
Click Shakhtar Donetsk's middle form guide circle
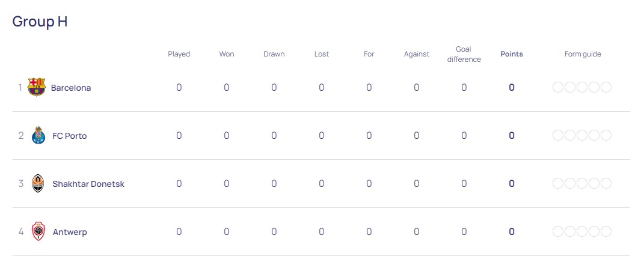pos(582,183)
